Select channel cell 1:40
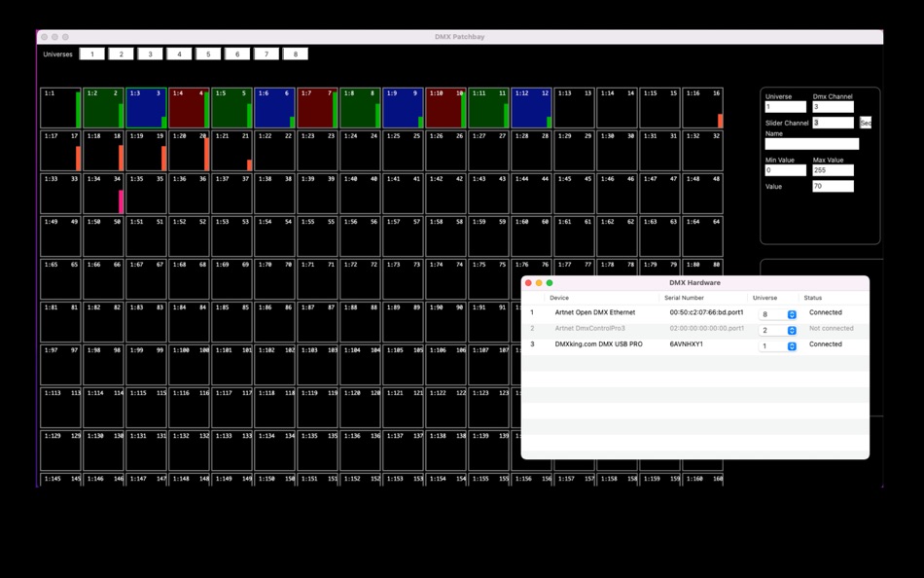The image size is (924, 578). (x=360, y=194)
